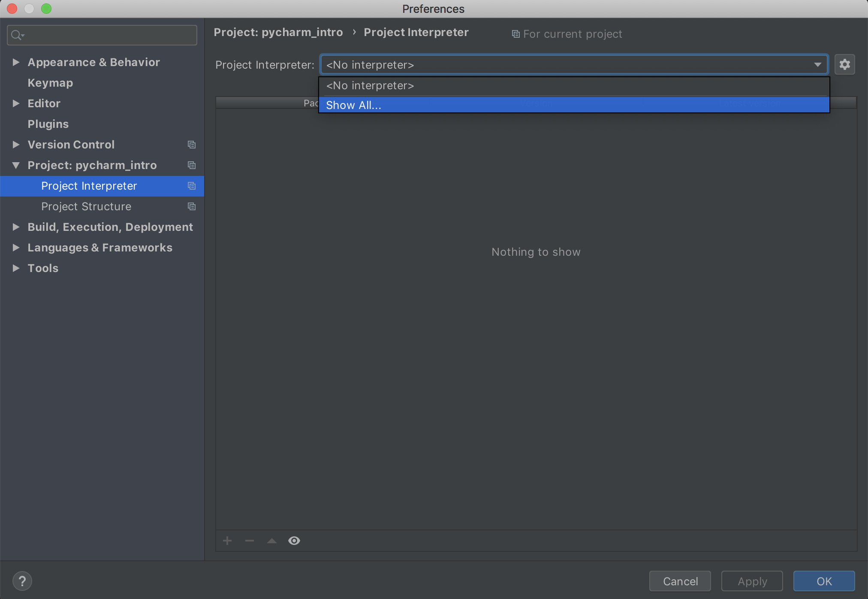Click the copy icon beside Project Structure

pyautogui.click(x=191, y=206)
